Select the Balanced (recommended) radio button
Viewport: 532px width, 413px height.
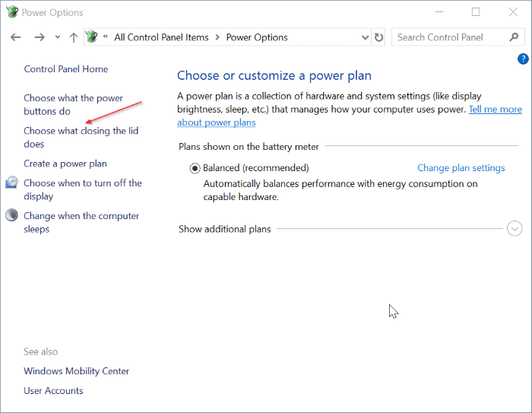click(x=195, y=168)
